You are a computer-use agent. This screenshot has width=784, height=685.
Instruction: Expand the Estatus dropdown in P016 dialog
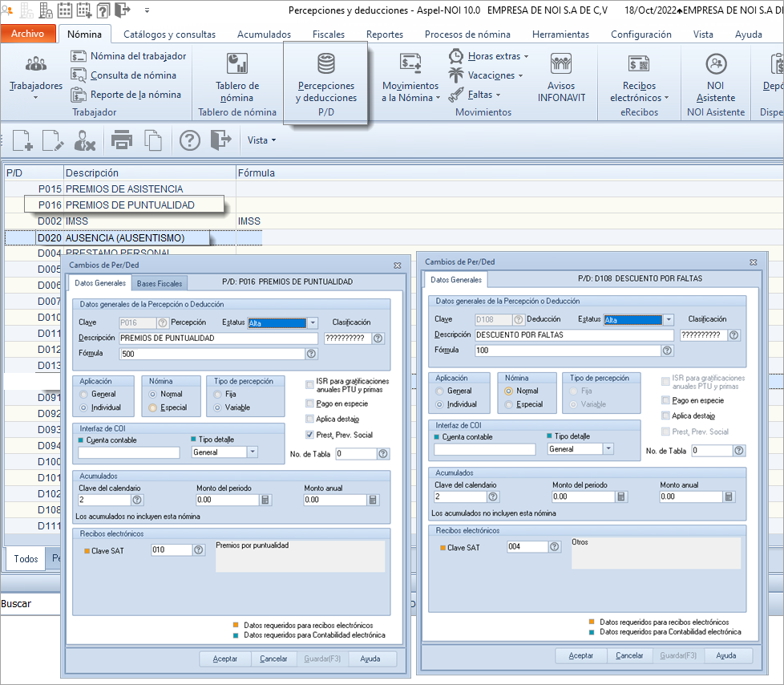click(x=313, y=323)
